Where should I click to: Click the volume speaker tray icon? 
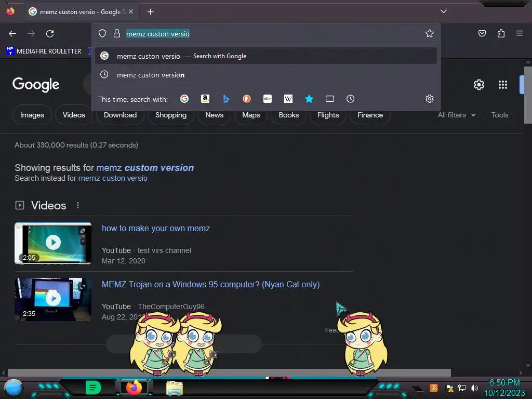click(x=474, y=388)
